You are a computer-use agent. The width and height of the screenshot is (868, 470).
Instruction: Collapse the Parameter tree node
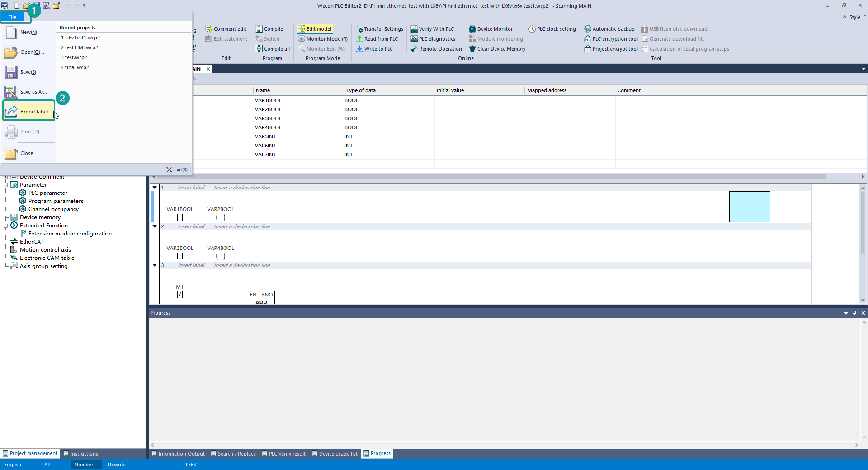(6, 185)
